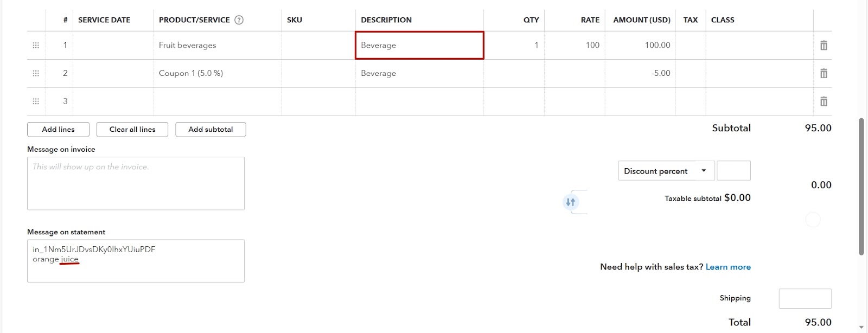Click help icon beside Product/Service header
The height and width of the screenshot is (333, 868).
pyautogui.click(x=239, y=20)
